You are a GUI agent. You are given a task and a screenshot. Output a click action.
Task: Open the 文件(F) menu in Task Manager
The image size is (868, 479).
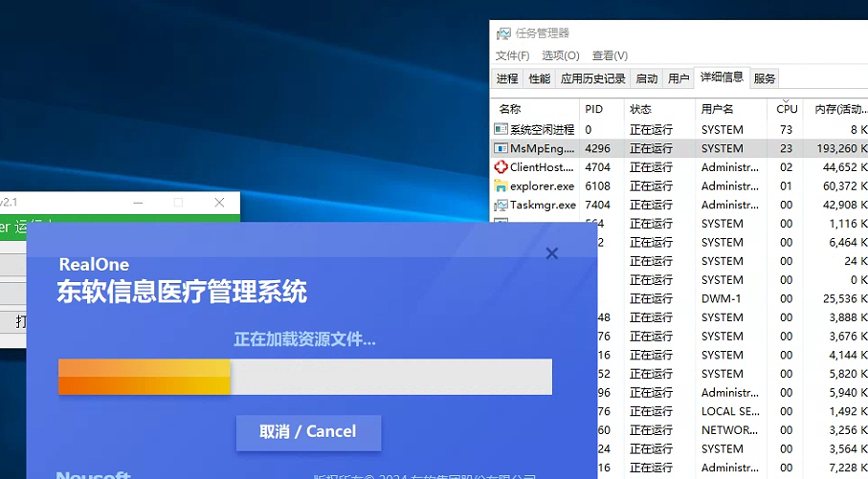point(512,55)
